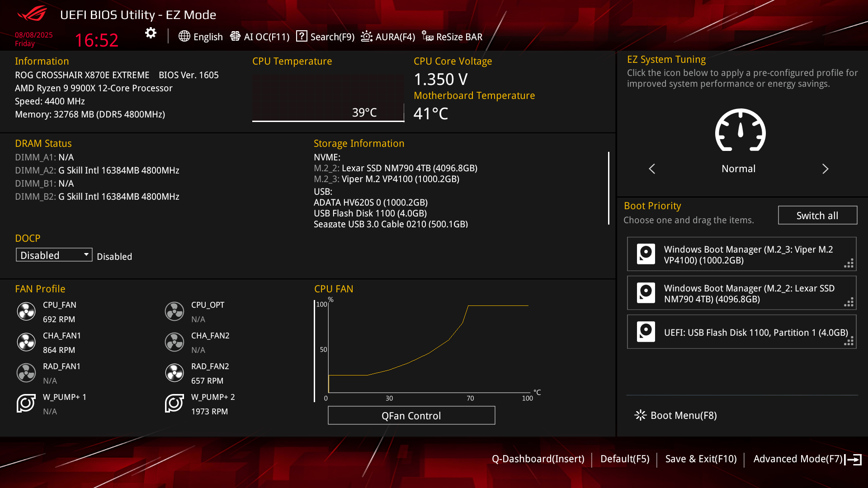The height and width of the screenshot is (488, 868).
Task: Click the CPU temperature graph
Action: (x=328, y=98)
